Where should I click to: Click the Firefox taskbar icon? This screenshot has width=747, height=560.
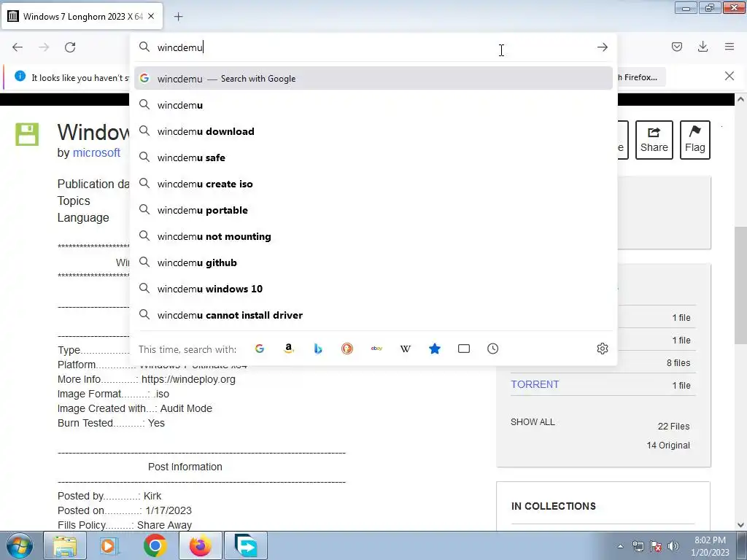[200, 545]
